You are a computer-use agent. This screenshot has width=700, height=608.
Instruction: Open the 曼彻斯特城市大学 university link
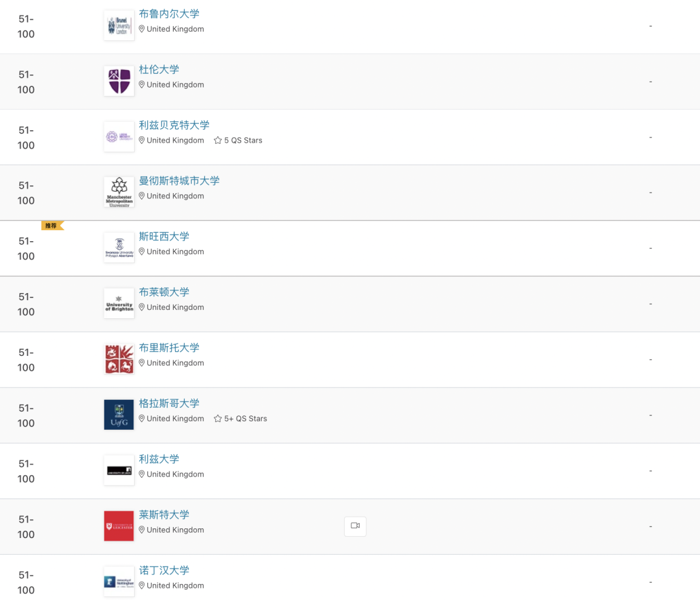pyautogui.click(x=179, y=181)
